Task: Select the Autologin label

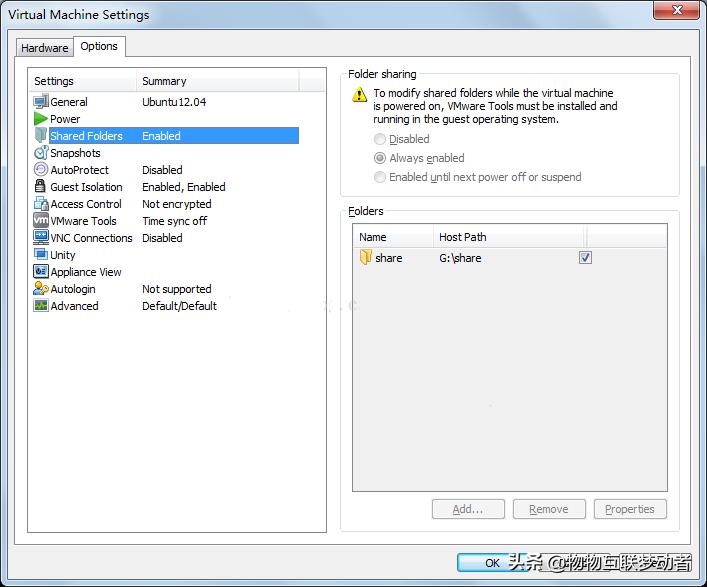Action: [x=73, y=289]
